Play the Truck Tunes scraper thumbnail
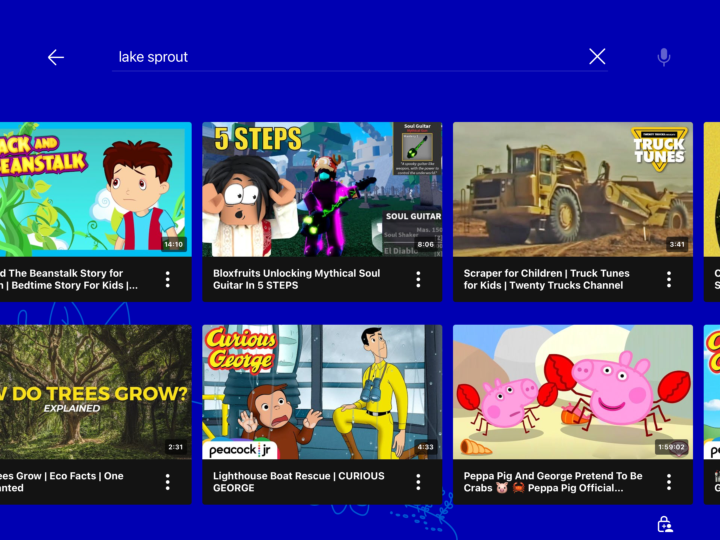The image size is (720, 540). point(573,189)
